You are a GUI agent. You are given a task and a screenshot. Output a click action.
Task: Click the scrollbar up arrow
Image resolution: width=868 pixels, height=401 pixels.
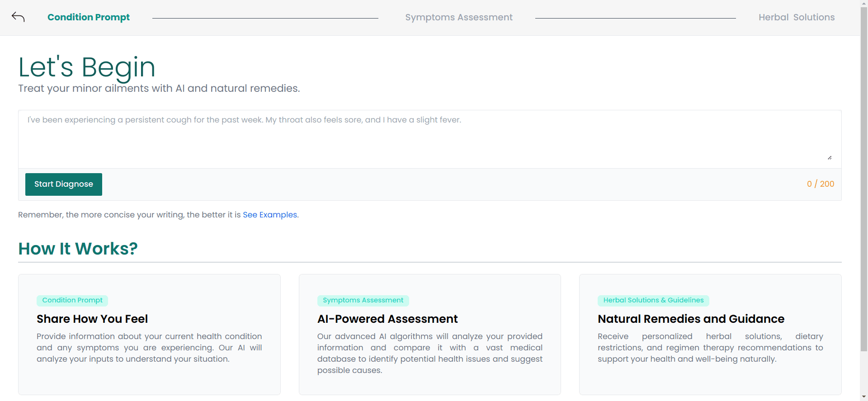pyautogui.click(x=864, y=3)
